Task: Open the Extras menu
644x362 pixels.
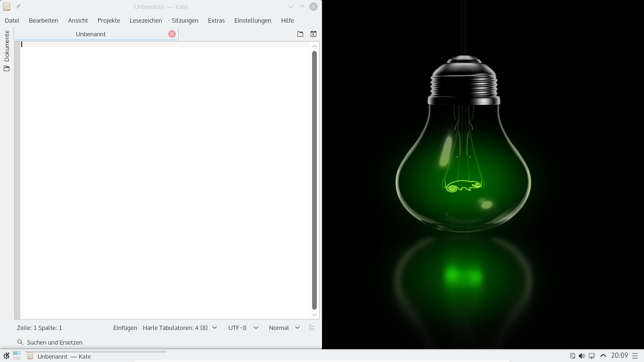Action: [216, 20]
